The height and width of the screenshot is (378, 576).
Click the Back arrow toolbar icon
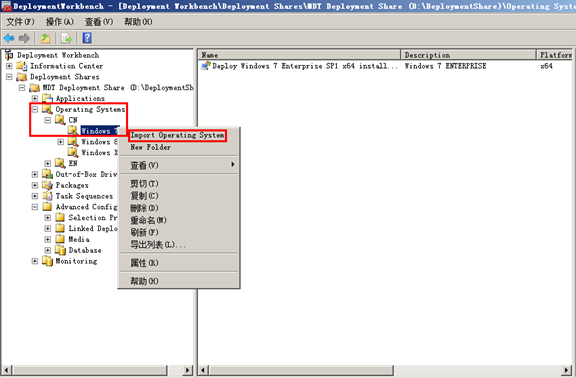click(x=9, y=38)
